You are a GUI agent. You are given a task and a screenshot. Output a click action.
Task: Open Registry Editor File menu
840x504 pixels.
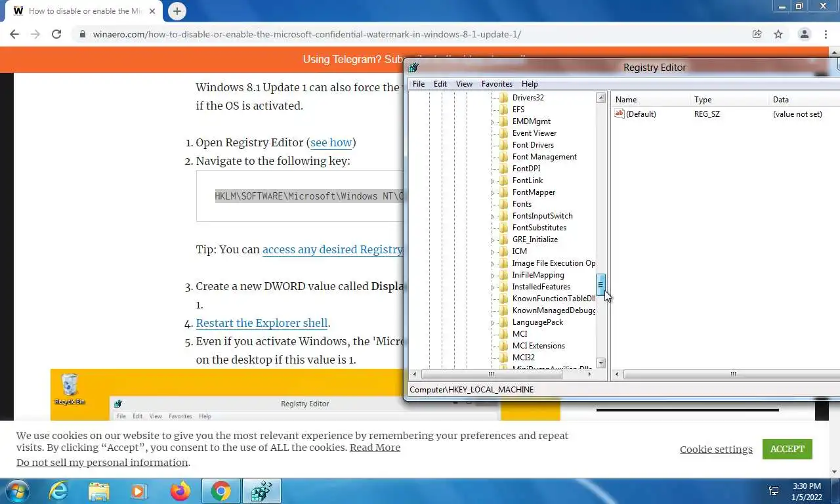[419, 84]
